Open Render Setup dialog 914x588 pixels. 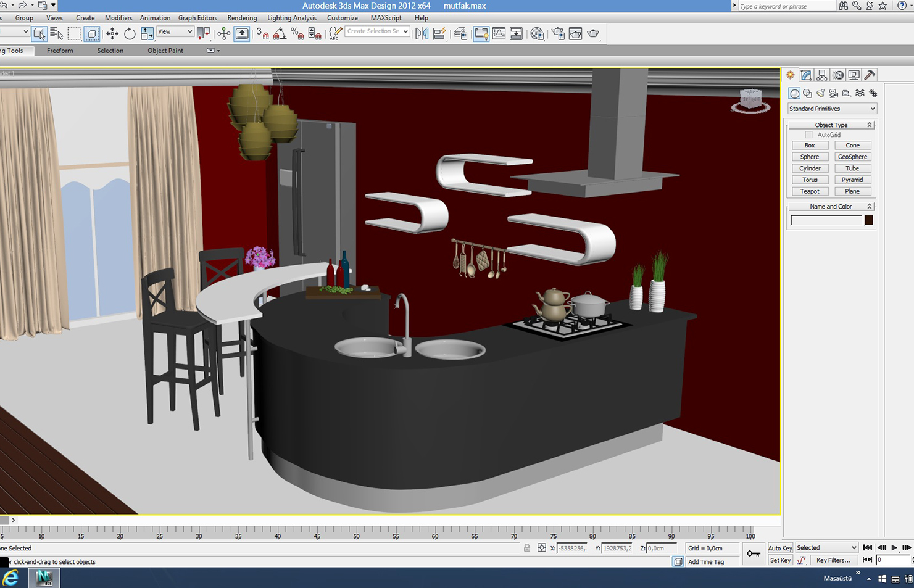pos(558,33)
